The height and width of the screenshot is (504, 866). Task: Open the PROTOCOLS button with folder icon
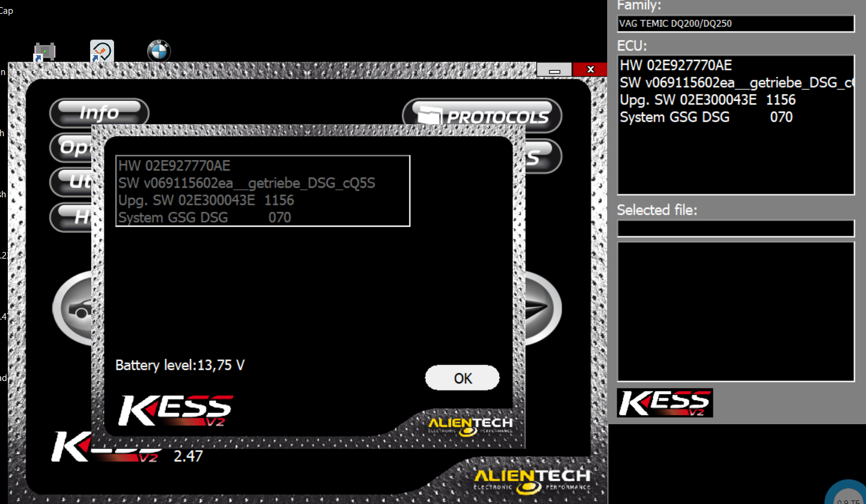coord(482,116)
